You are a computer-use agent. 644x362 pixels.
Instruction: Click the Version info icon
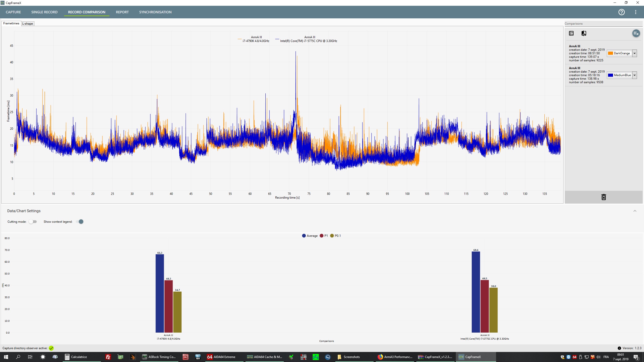[x=619, y=348]
